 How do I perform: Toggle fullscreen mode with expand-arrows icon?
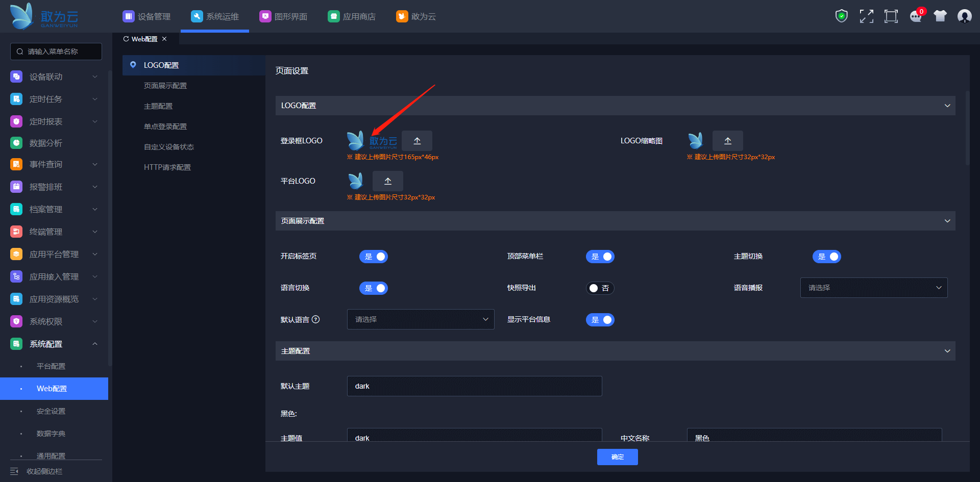[867, 16]
